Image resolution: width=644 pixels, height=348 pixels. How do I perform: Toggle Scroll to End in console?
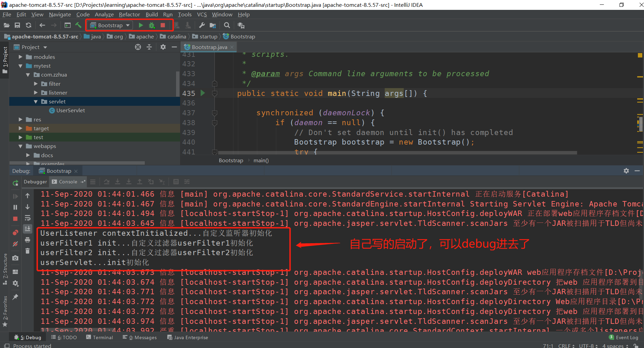(28, 229)
